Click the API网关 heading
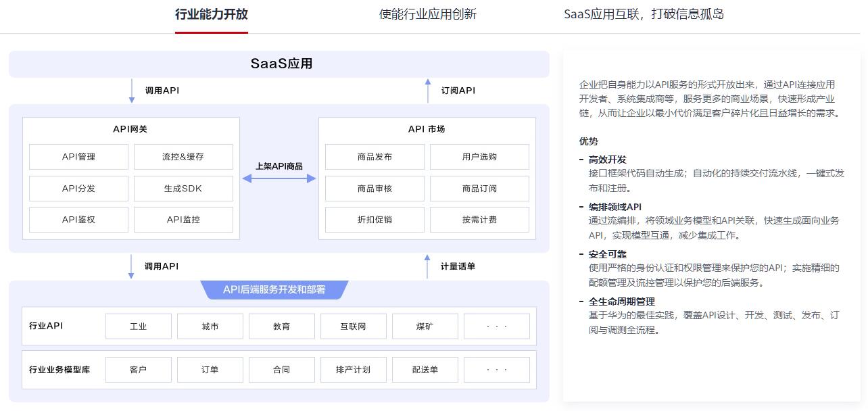This screenshot has height=411, width=868. pyautogui.click(x=130, y=129)
